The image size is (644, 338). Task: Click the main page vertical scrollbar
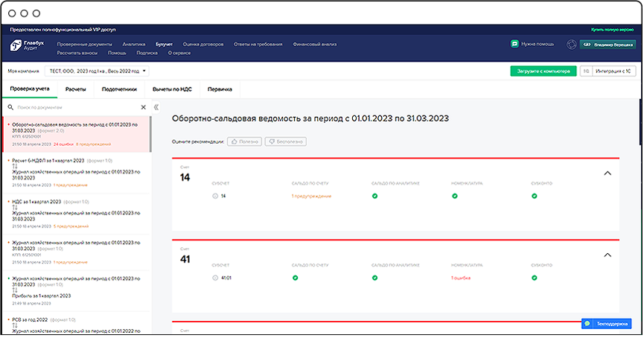641,122
